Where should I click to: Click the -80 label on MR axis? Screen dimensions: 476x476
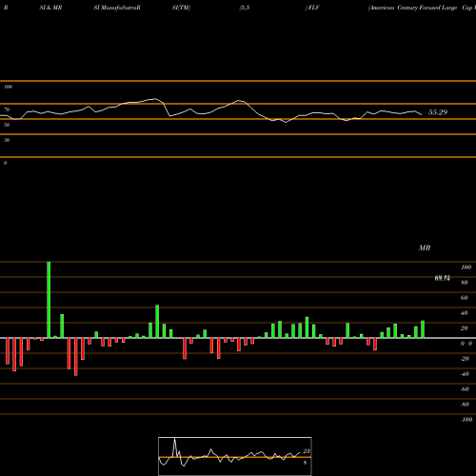click(x=465, y=405)
